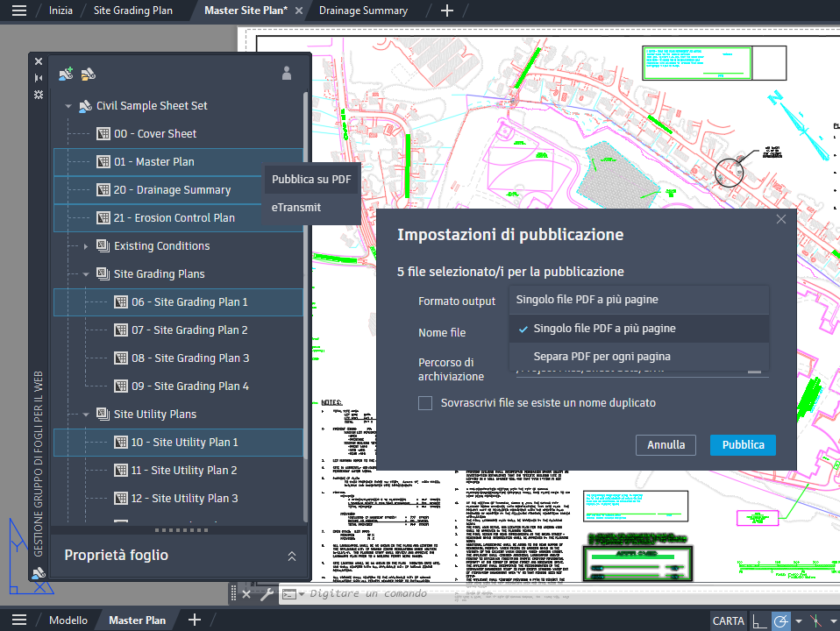This screenshot has width=840, height=631.
Task: Click the command prompt recent commands icon
Action: [293, 594]
